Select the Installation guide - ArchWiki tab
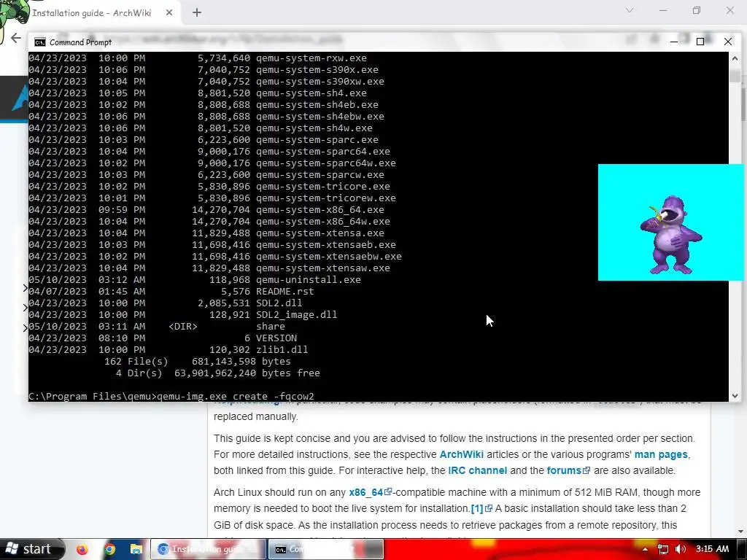The width and height of the screenshot is (747, 560). click(91, 13)
